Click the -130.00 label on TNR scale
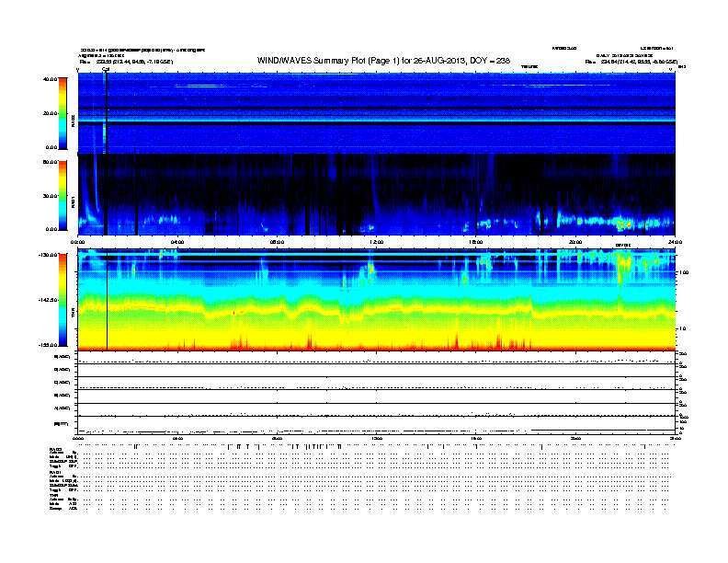This screenshot has height=563, width=728. [x=49, y=255]
